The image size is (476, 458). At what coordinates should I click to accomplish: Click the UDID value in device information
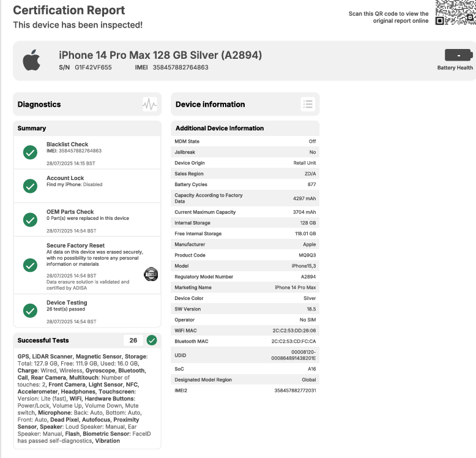coord(295,355)
